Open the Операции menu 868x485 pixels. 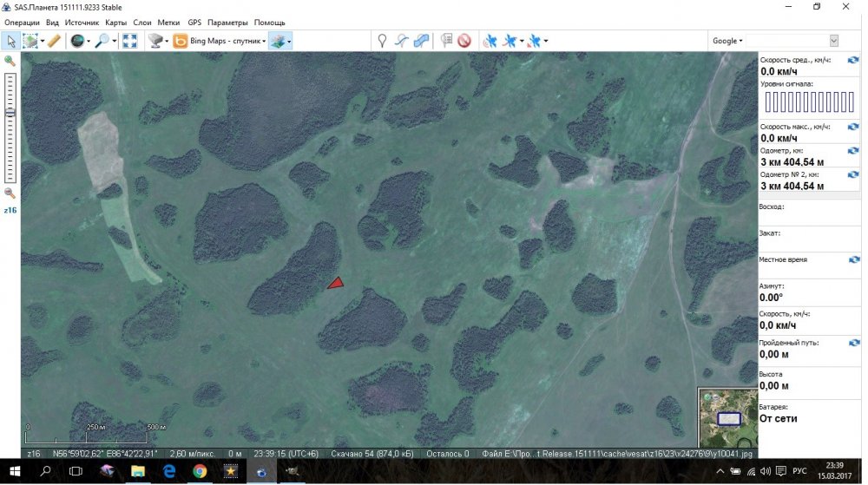pyautogui.click(x=22, y=22)
